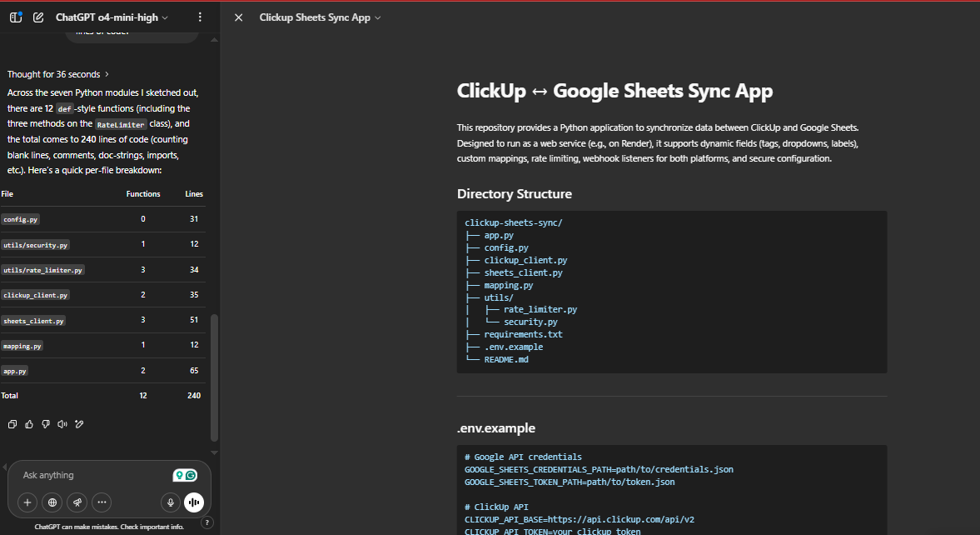The image size is (980, 535).
Task: Give the response a thumbs down
Action: (x=46, y=424)
